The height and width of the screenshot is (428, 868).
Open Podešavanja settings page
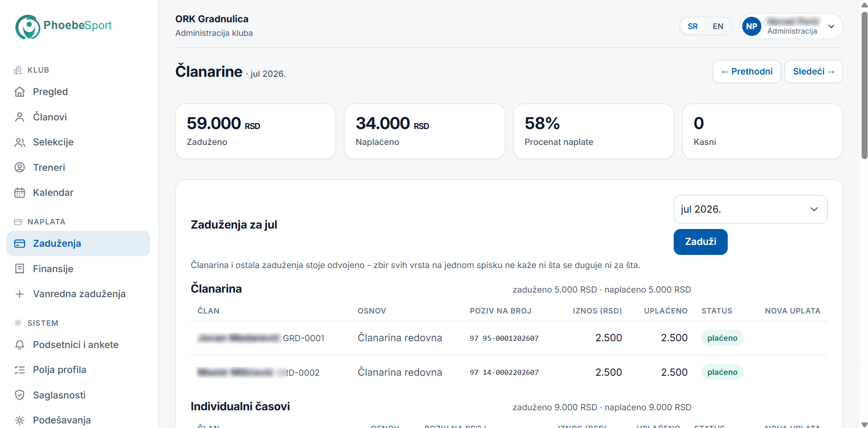pyautogui.click(x=78, y=420)
